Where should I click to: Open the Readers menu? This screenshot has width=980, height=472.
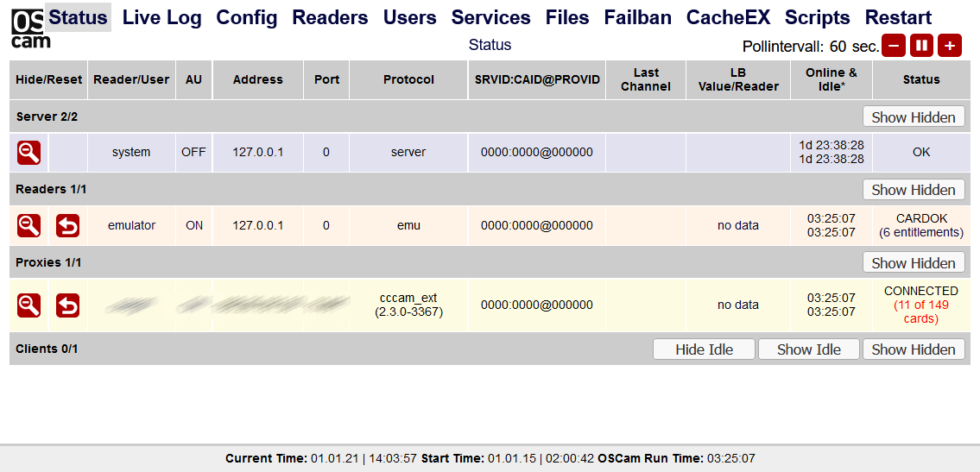[330, 17]
